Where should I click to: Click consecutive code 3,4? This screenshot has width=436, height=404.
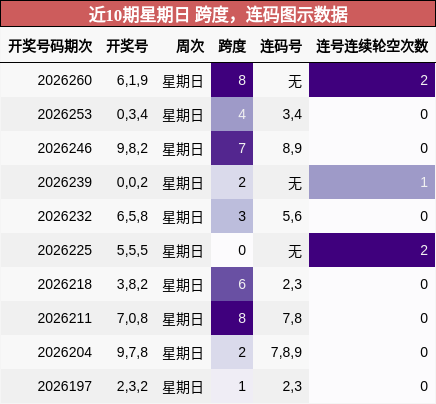coord(292,114)
